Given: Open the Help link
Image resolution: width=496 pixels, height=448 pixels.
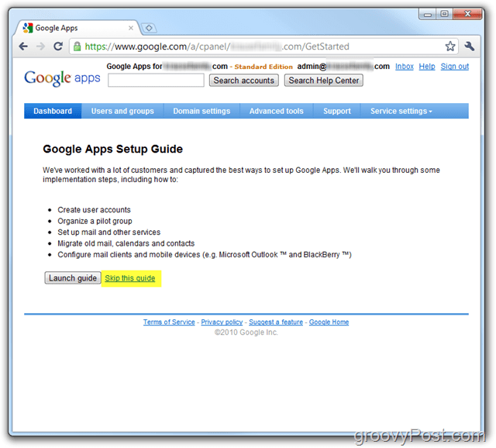Looking at the screenshot, I should [x=427, y=67].
